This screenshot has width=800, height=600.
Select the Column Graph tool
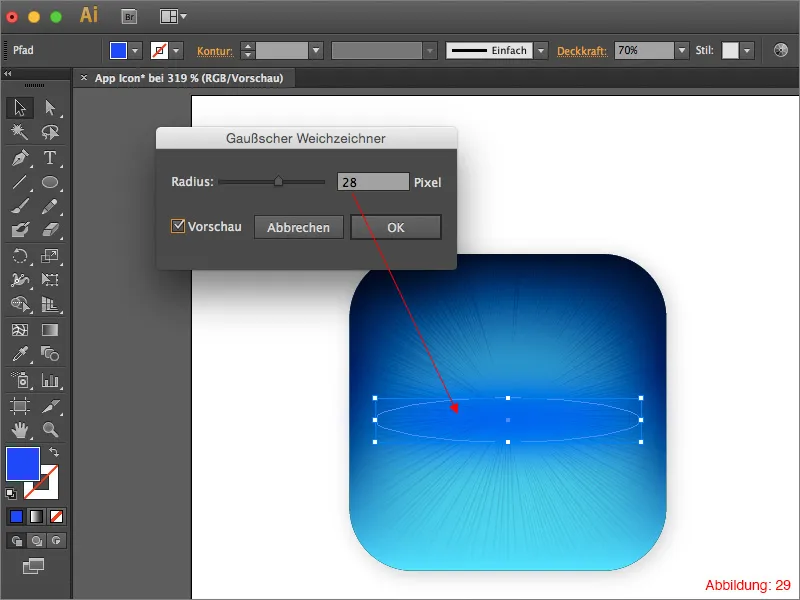[50, 380]
